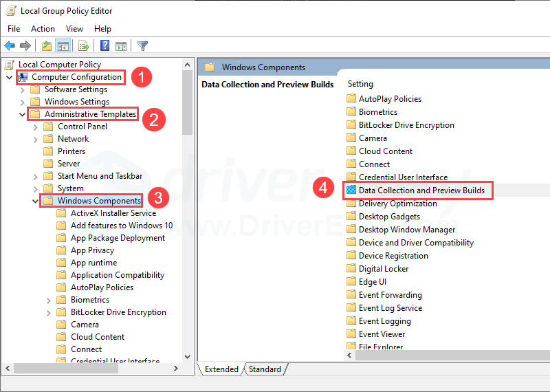Select Data Collection and Preview Builds item

click(x=421, y=190)
